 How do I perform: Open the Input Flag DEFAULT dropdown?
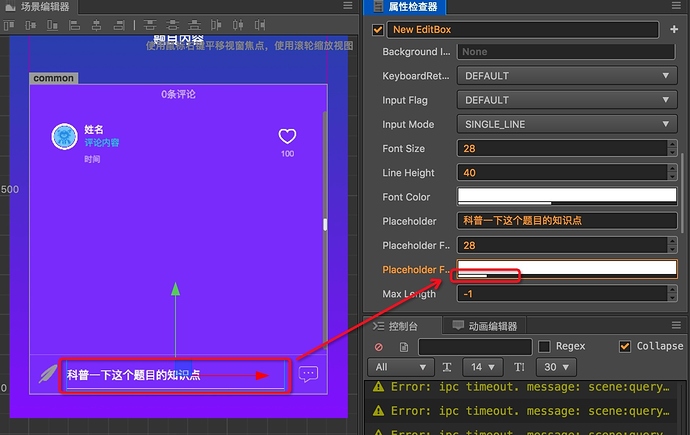567,100
